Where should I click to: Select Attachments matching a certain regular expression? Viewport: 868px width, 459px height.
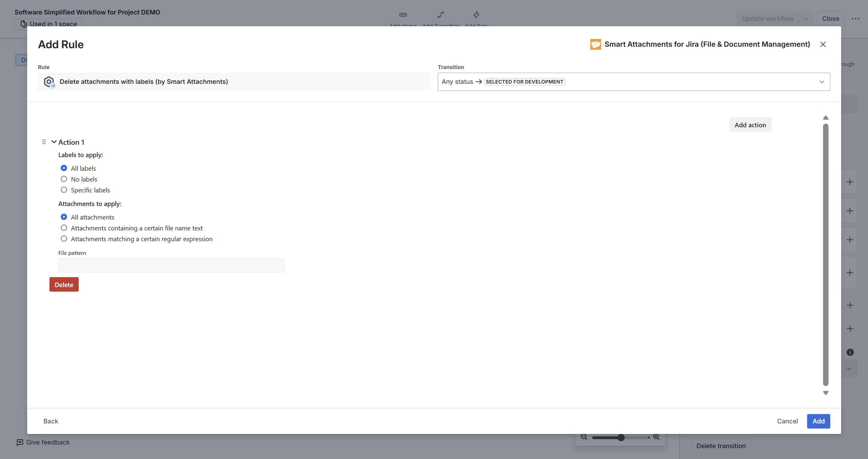(64, 239)
